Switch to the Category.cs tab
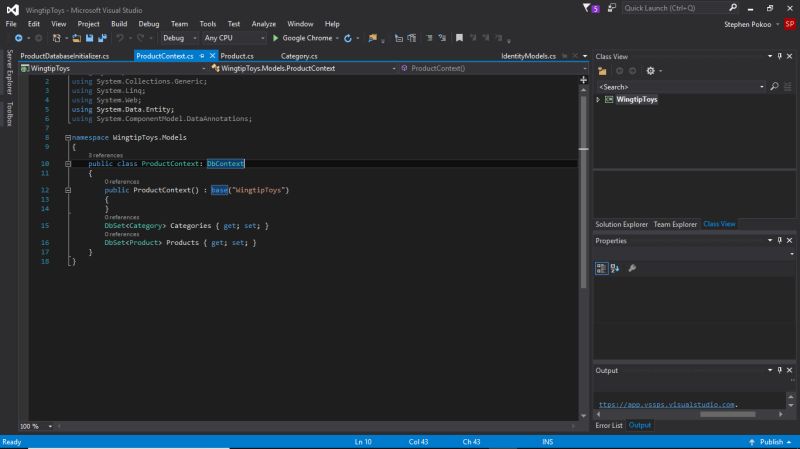The height and width of the screenshot is (449, 800). click(x=299, y=56)
